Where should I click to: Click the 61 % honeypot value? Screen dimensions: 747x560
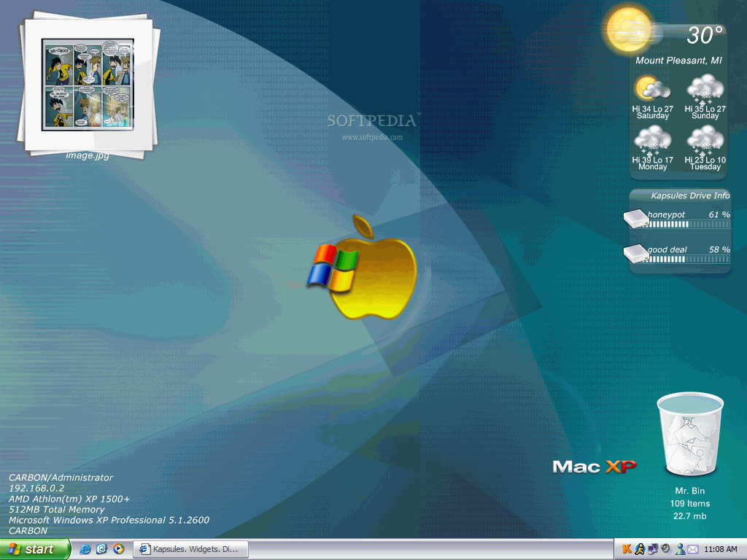[719, 215]
